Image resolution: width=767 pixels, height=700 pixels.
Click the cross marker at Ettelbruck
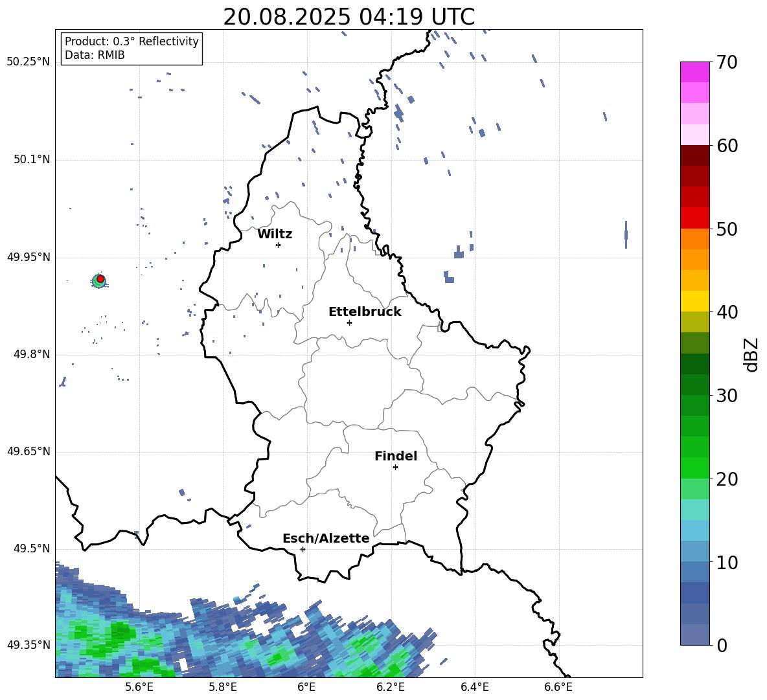coord(349,322)
